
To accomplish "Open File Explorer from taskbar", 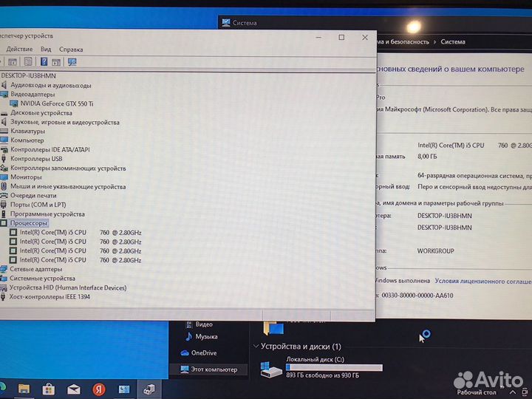I will (x=24, y=389).
